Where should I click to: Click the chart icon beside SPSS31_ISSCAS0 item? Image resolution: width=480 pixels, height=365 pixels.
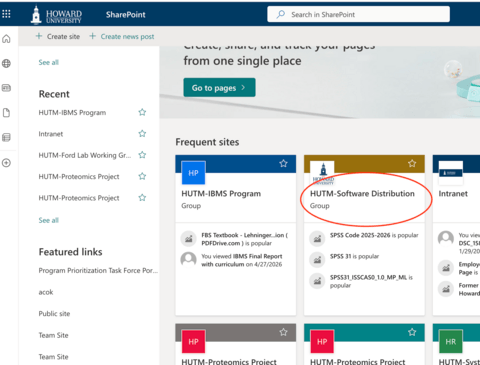click(x=317, y=281)
